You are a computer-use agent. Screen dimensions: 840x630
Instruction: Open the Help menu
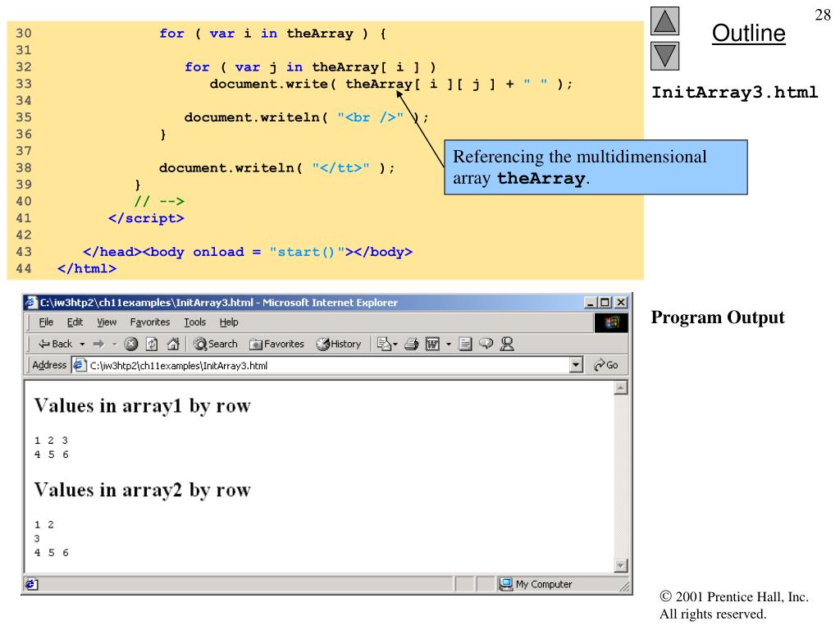229,322
